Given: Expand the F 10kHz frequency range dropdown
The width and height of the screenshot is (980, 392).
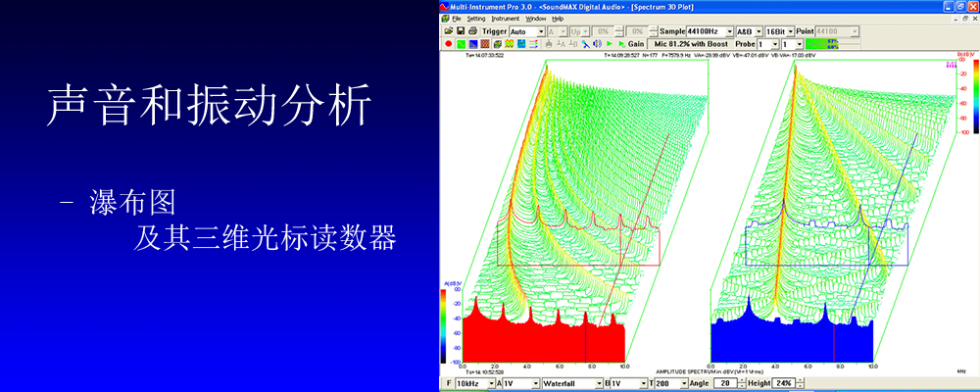Looking at the screenshot, I should pos(491,383).
